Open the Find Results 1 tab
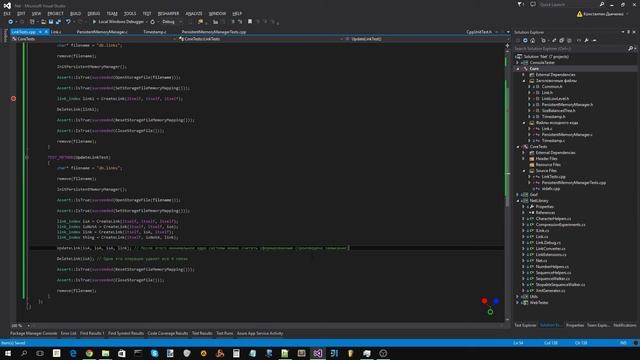Screen dimensions: 640x360 pos(92,333)
